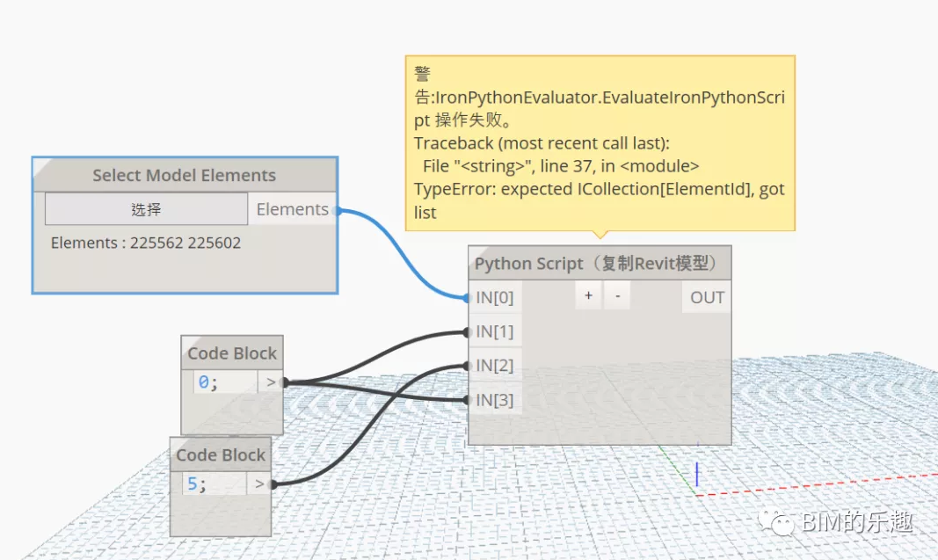Viewport: 938px width, 560px height.
Task: Add an input port with the + button
Action: [x=589, y=295]
